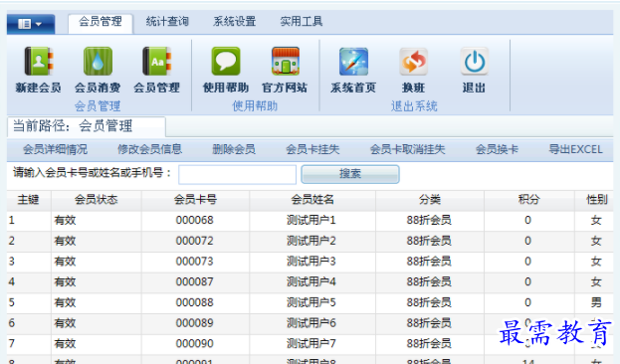Click 删除会员 toolbar button
This screenshot has height=364, width=620.
pos(234,149)
